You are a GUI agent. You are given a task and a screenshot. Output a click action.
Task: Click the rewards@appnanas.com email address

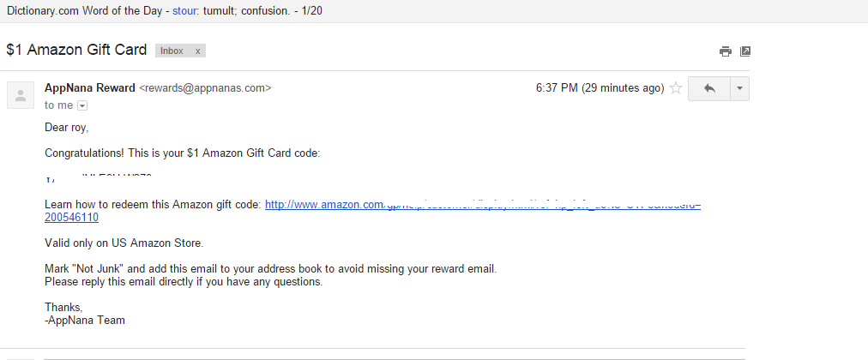pyautogui.click(x=205, y=87)
